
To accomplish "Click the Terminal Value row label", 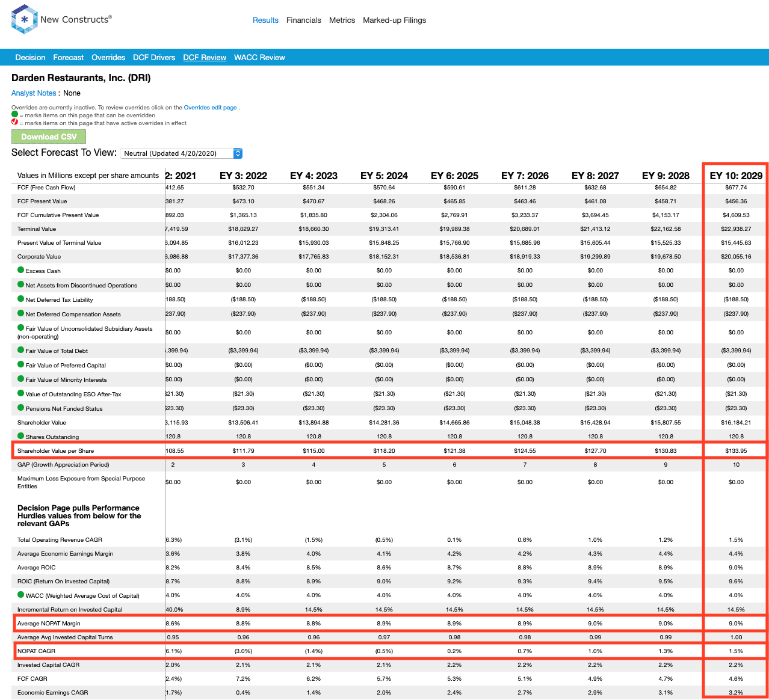I will [37, 229].
